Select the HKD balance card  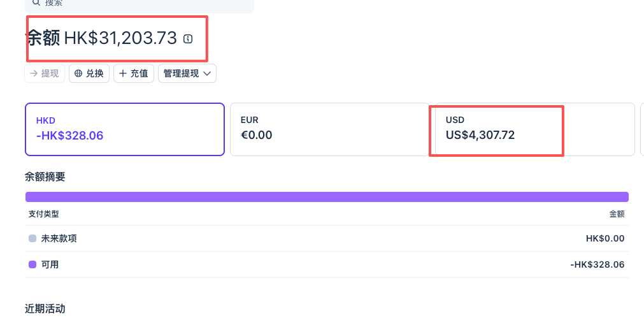pyautogui.click(x=125, y=129)
